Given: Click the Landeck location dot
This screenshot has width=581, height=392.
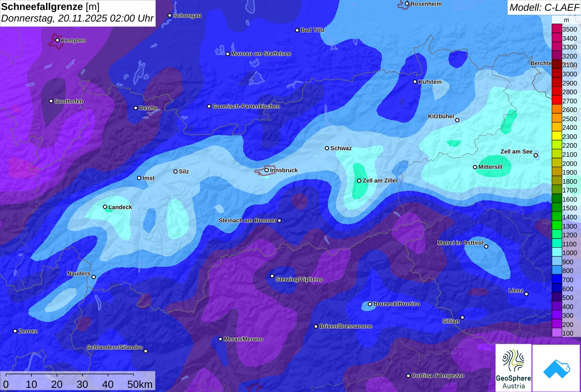Looking at the screenshot, I should [x=105, y=207].
